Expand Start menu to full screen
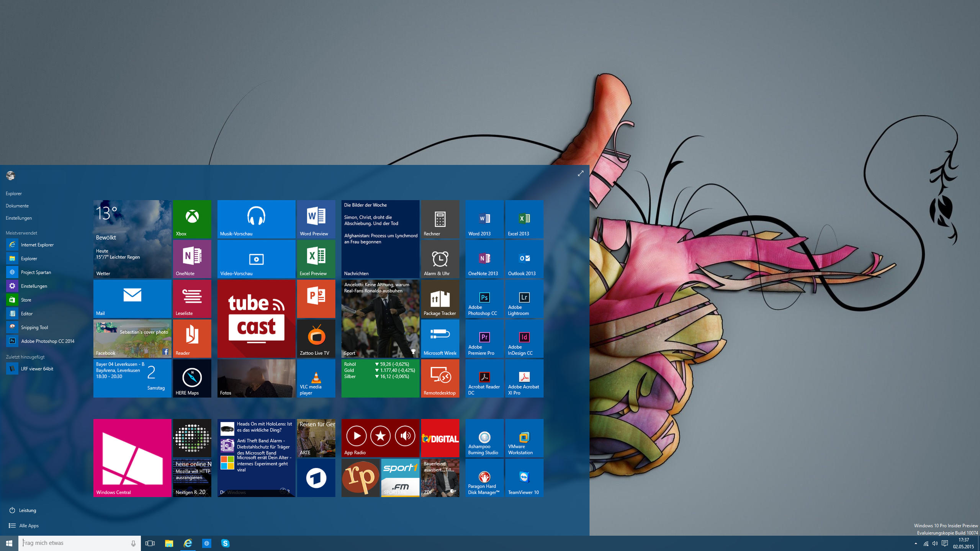Image resolution: width=980 pixels, height=551 pixels. (x=580, y=173)
